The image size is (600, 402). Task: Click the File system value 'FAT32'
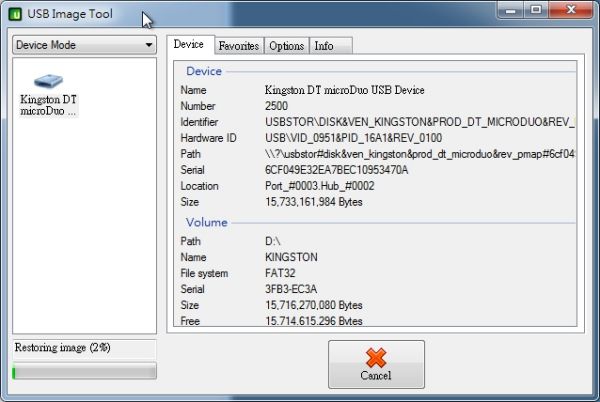[x=280, y=273]
